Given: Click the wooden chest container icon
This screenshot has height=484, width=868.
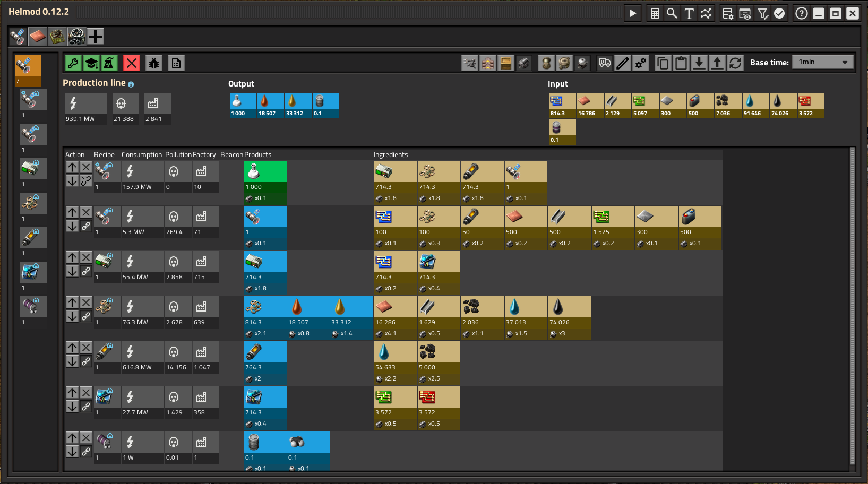Looking at the screenshot, I should (x=506, y=63).
